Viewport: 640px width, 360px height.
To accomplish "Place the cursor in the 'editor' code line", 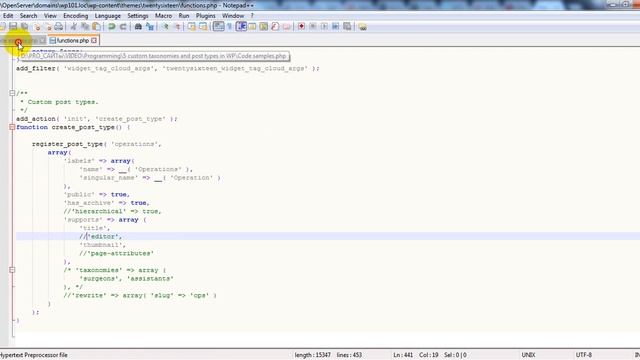I will 101,236.
